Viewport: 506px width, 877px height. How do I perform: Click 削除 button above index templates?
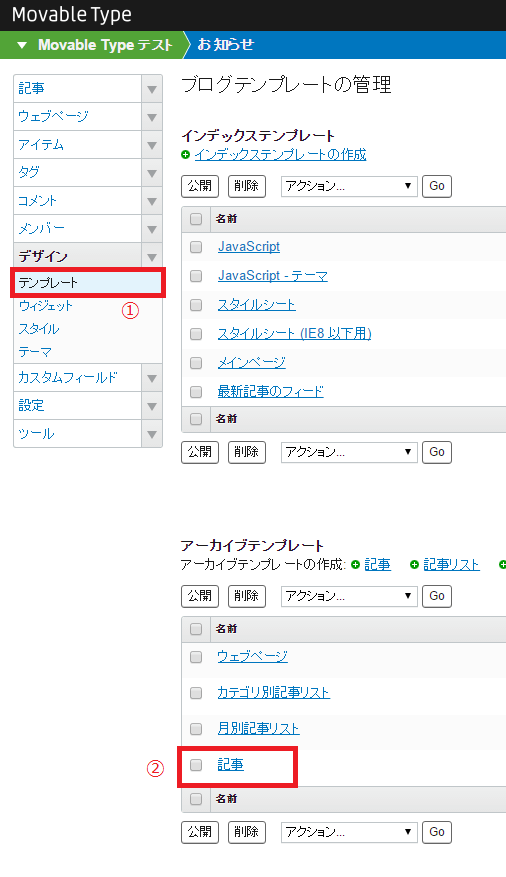[x=247, y=186]
